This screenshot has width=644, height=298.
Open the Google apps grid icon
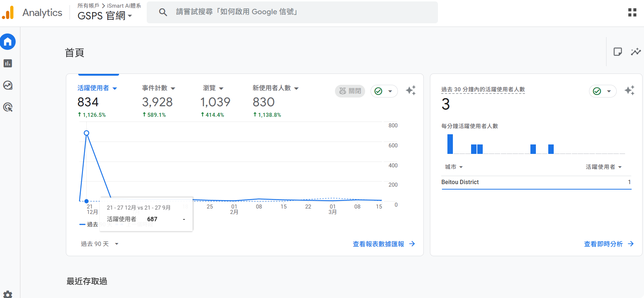pyautogui.click(x=632, y=12)
